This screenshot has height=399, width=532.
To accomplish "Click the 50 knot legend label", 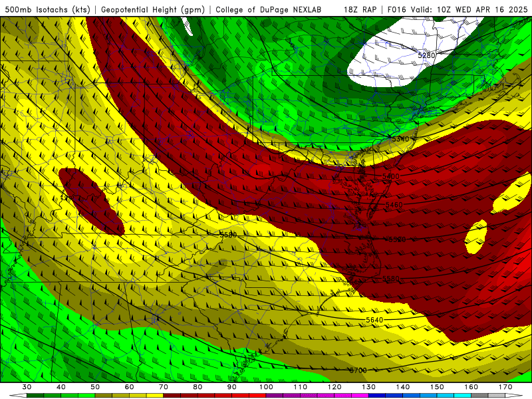I will pyautogui.click(x=95, y=387).
